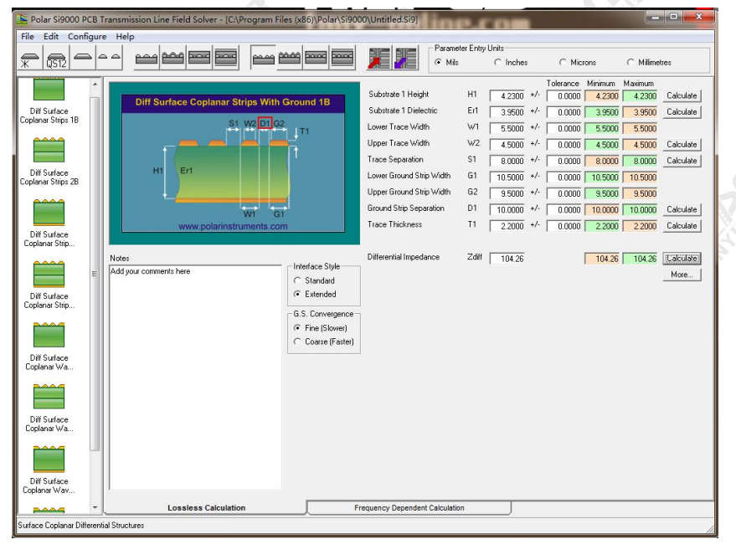Image resolution: width=736 pixels, height=560 pixels.
Task: Click the all-structures toolbar icon with asterisk
Action: pos(30,59)
